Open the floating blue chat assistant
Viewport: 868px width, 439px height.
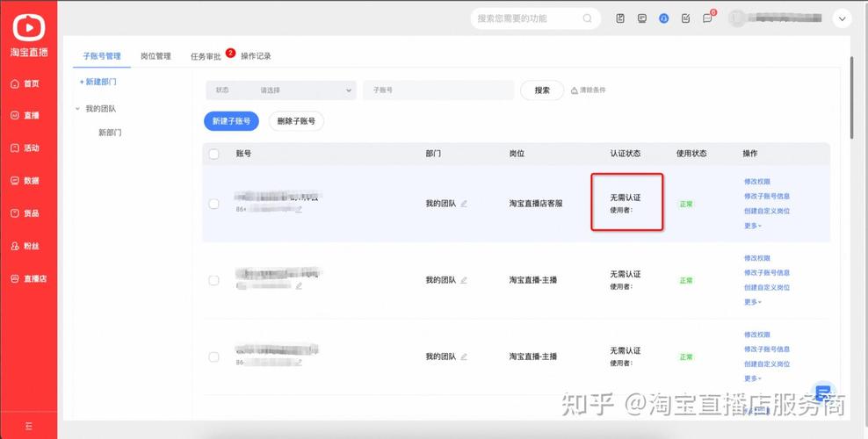pyautogui.click(x=823, y=392)
